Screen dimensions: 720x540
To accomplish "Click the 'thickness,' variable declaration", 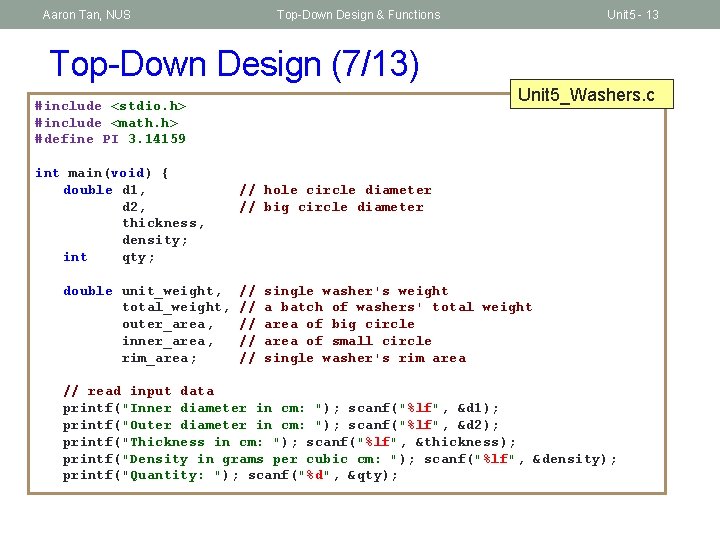I will (x=163, y=223).
